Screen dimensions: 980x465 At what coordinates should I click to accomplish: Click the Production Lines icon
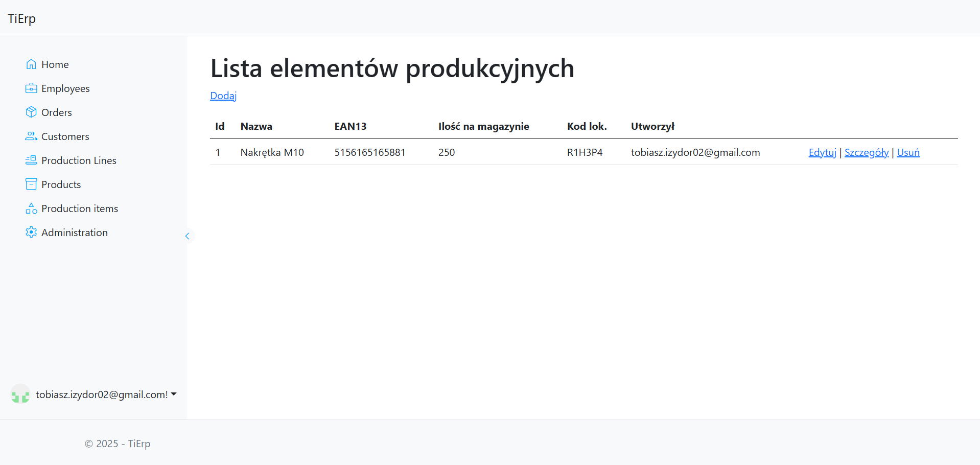click(31, 160)
